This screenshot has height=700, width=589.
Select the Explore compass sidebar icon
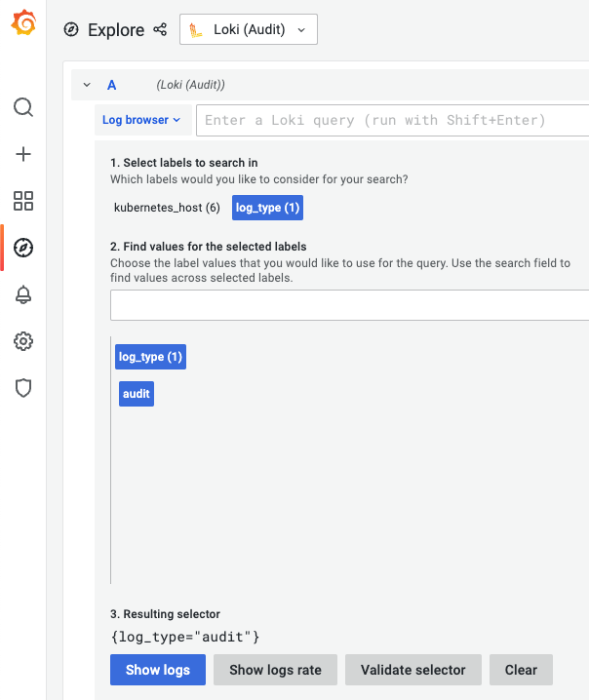pos(23,248)
